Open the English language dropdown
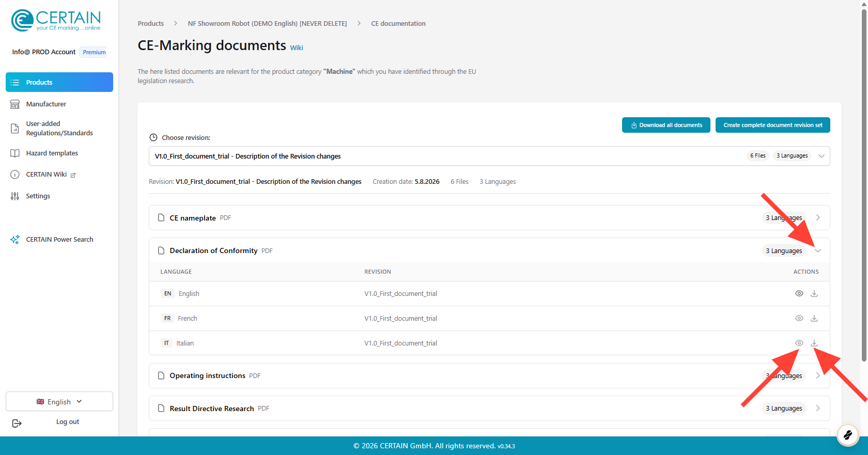Screen dimensions: 868x455 pos(59,401)
